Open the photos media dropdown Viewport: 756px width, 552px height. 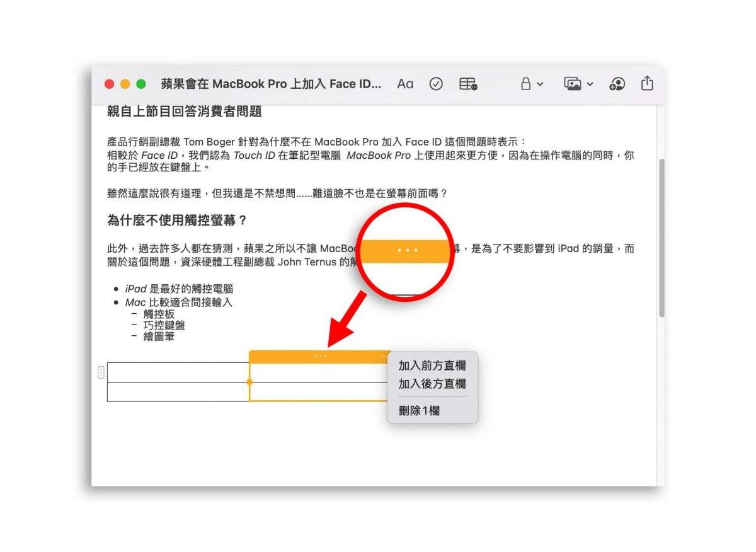pyautogui.click(x=578, y=84)
